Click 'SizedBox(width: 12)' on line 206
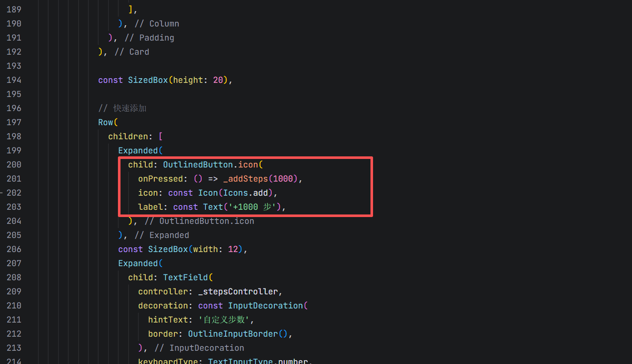632x364 pixels. point(195,249)
